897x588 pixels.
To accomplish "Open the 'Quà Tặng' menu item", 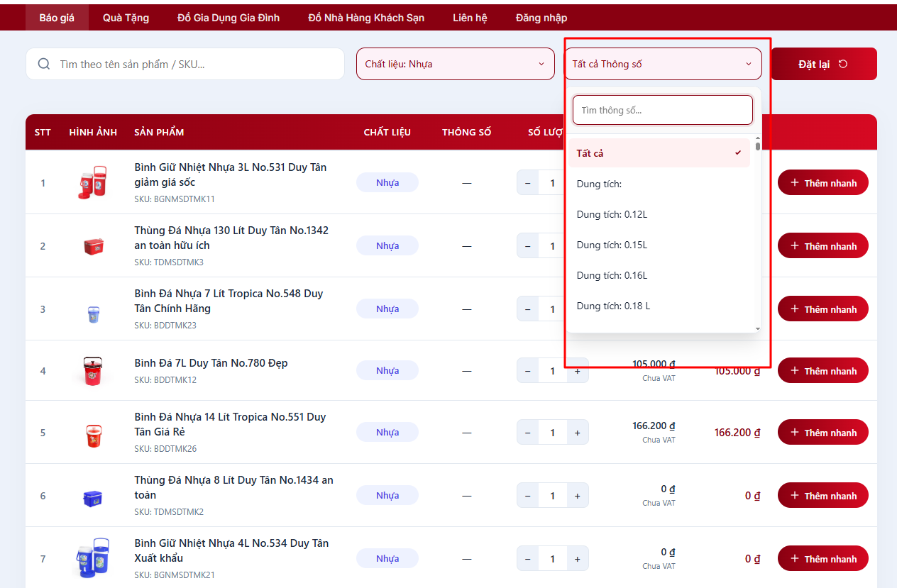I will coord(126,18).
